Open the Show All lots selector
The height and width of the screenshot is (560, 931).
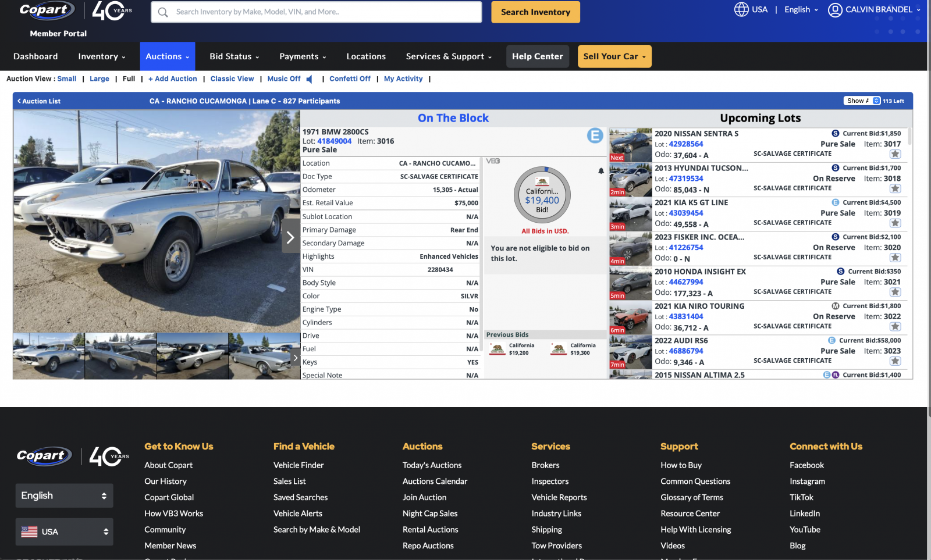point(862,101)
